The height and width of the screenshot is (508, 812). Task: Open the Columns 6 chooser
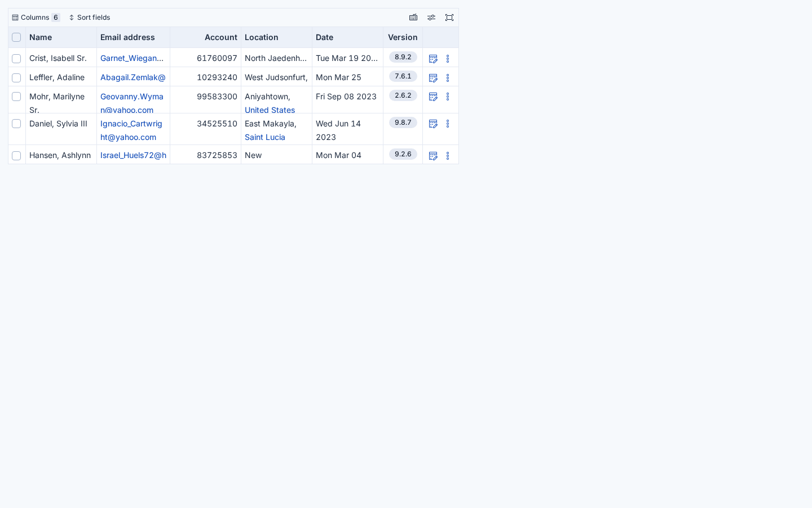point(36,17)
